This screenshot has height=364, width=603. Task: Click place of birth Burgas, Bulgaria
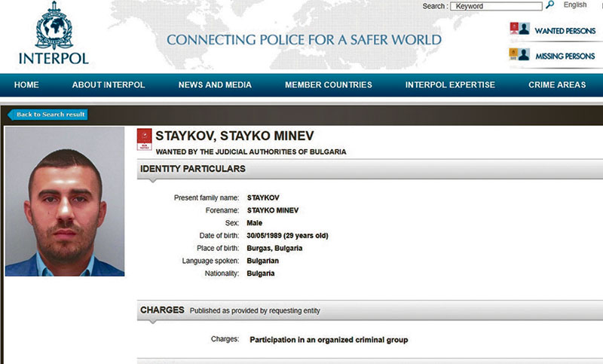coord(274,248)
